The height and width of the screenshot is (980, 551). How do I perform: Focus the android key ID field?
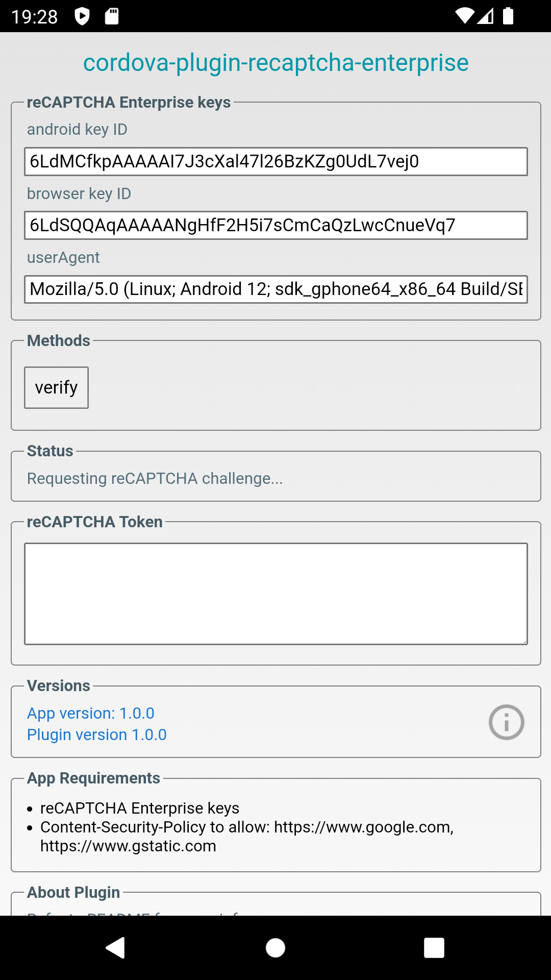coord(275,161)
